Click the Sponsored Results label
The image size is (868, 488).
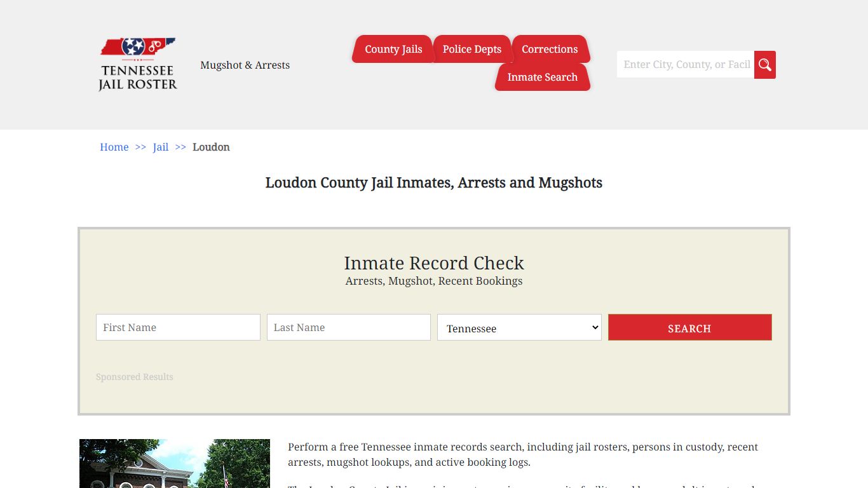pyautogui.click(x=135, y=377)
